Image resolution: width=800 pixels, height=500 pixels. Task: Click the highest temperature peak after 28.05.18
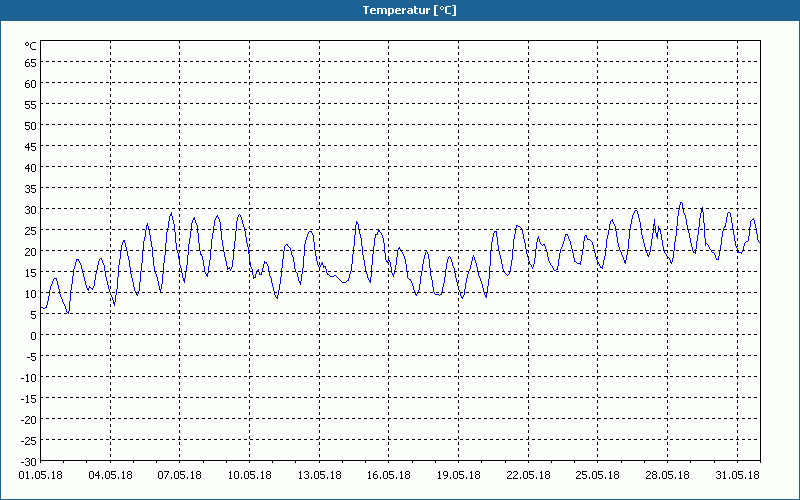(x=681, y=203)
